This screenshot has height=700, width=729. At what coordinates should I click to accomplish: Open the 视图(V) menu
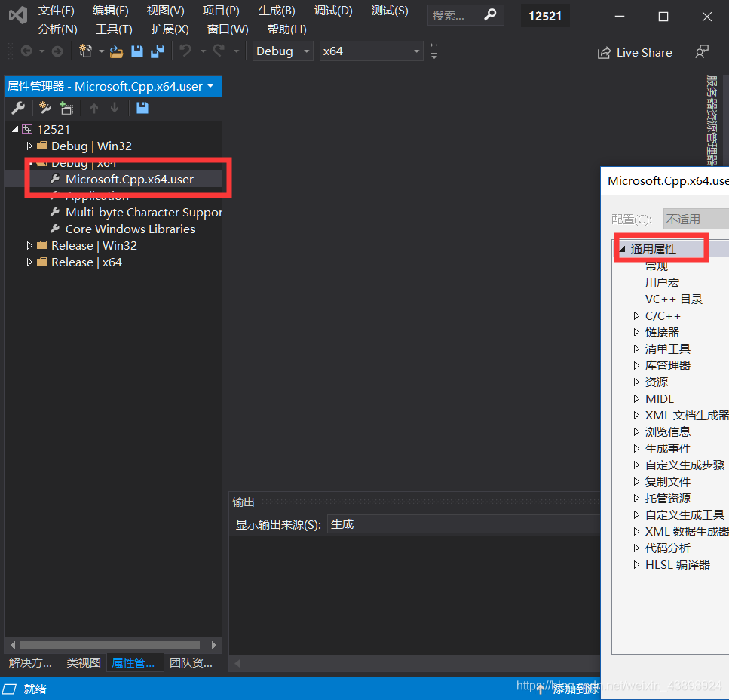[166, 11]
